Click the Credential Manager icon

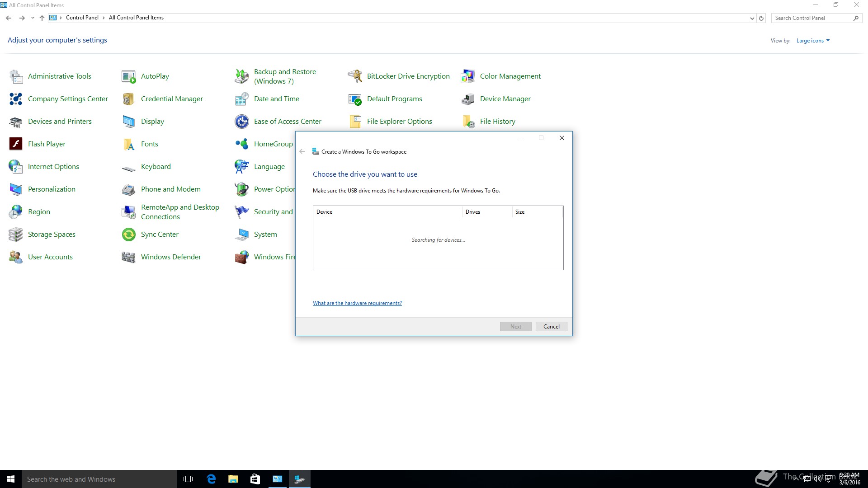pos(128,99)
